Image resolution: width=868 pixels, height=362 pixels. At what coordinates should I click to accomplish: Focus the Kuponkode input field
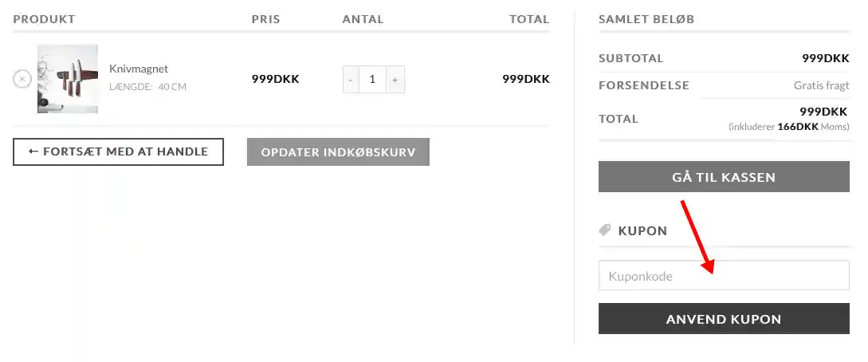(724, 276)
